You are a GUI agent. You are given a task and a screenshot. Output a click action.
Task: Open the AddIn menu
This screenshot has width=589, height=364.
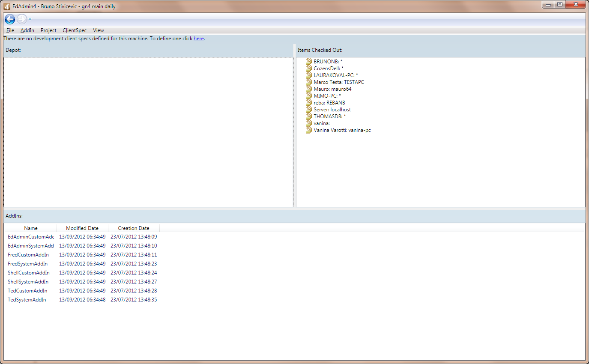coord(27,30)
